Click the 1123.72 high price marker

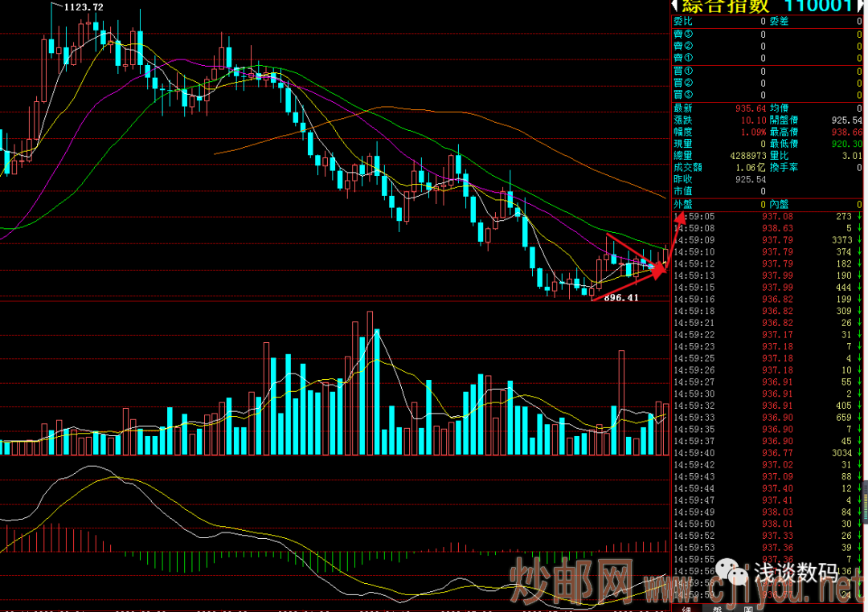coord(84,7)
